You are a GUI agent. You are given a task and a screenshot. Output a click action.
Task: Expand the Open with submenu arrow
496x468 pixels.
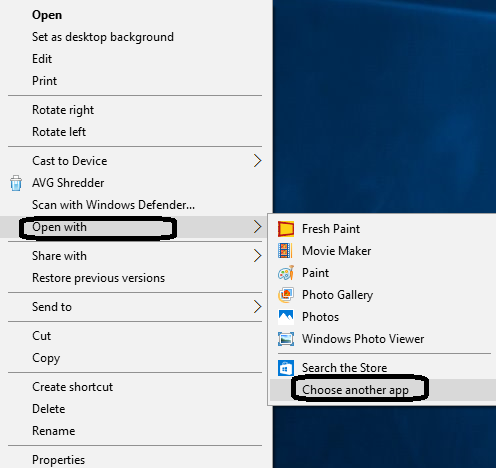click(257, 227)
